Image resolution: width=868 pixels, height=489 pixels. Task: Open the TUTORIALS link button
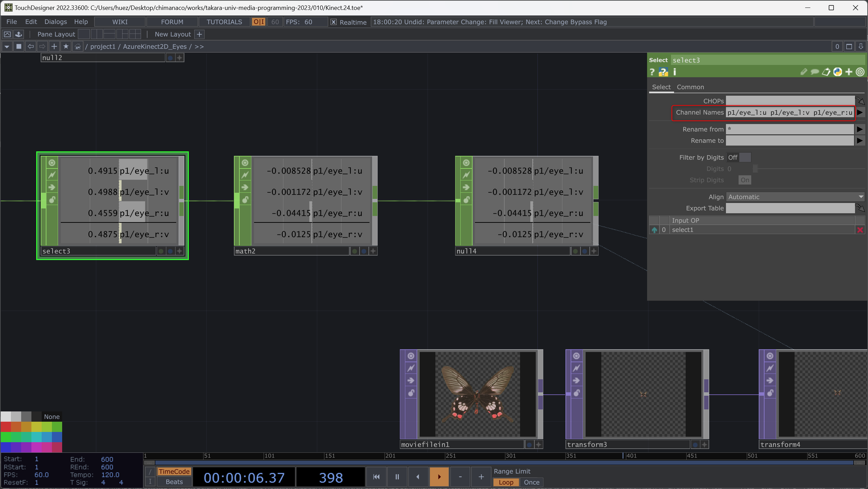pyautogui.click(x=224, y=22)
